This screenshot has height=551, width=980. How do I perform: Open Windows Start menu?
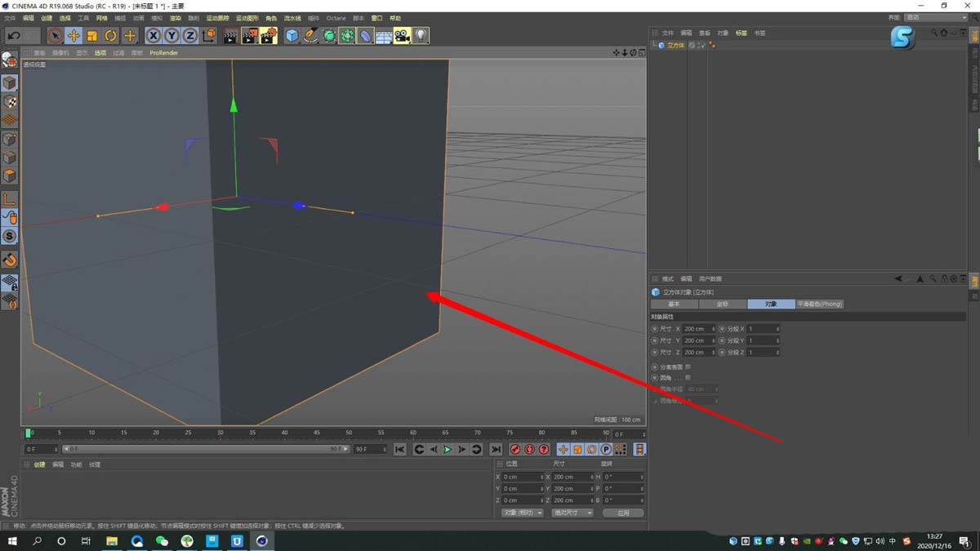point(13,540)
